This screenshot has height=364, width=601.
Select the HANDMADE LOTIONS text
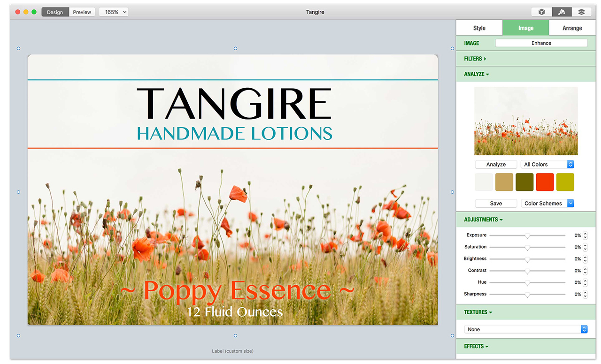pyautogui.click(x=234, y=133)
